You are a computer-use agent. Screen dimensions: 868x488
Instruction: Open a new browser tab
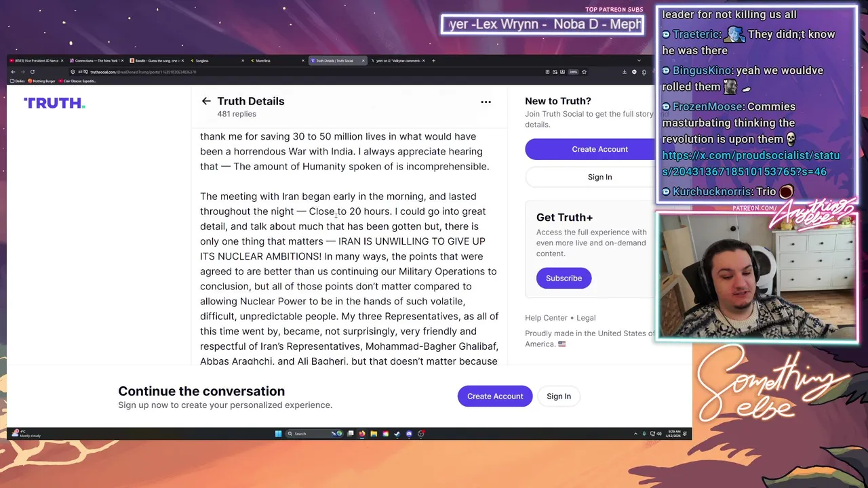click(x=433, y=60)
